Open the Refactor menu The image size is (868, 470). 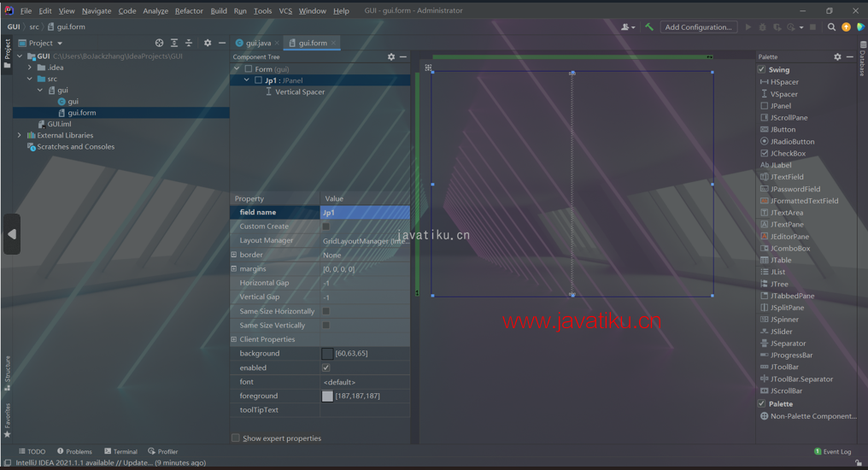coord(189,11)
